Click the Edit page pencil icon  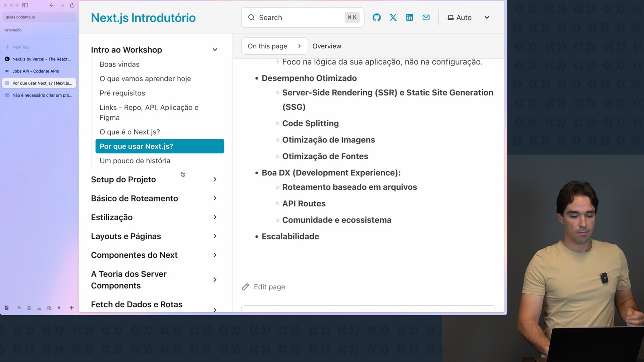(246, 287)
